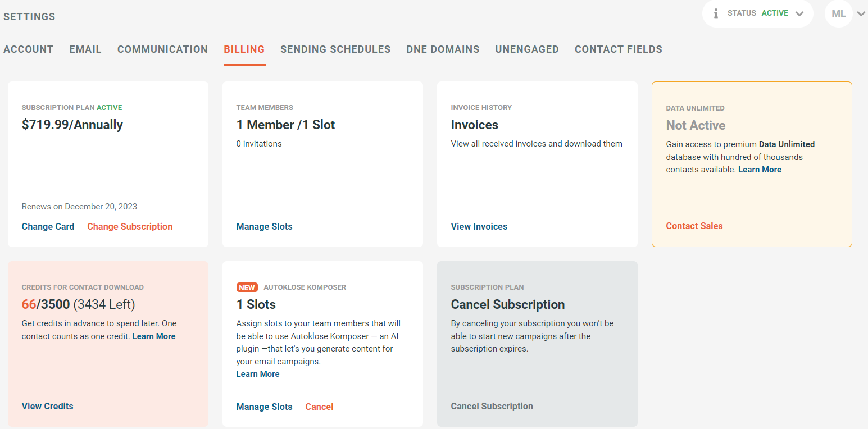Click the 66/3500 credits count
Image resolution: width=868 pixels, height=429 pixels.
(46, 304)
